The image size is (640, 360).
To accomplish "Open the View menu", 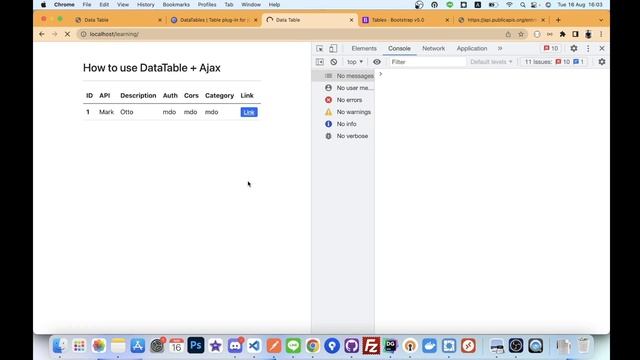I will coord(123,5).
